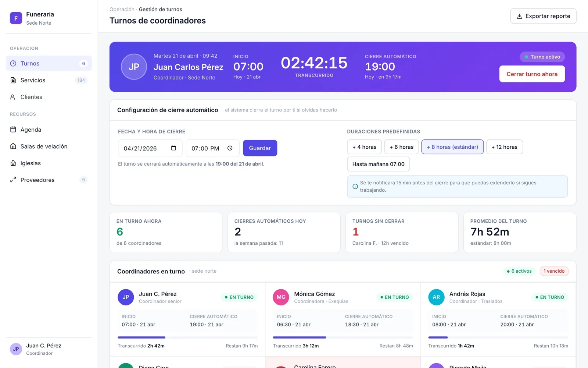Navigate to Agenda in the sidebar

coord(49,130)
